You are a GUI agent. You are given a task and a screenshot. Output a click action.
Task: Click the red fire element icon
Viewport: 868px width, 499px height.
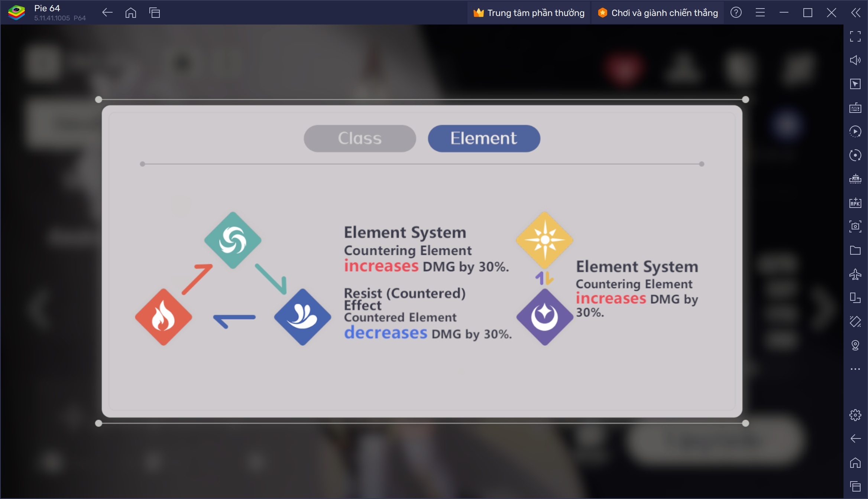(163, 317)
